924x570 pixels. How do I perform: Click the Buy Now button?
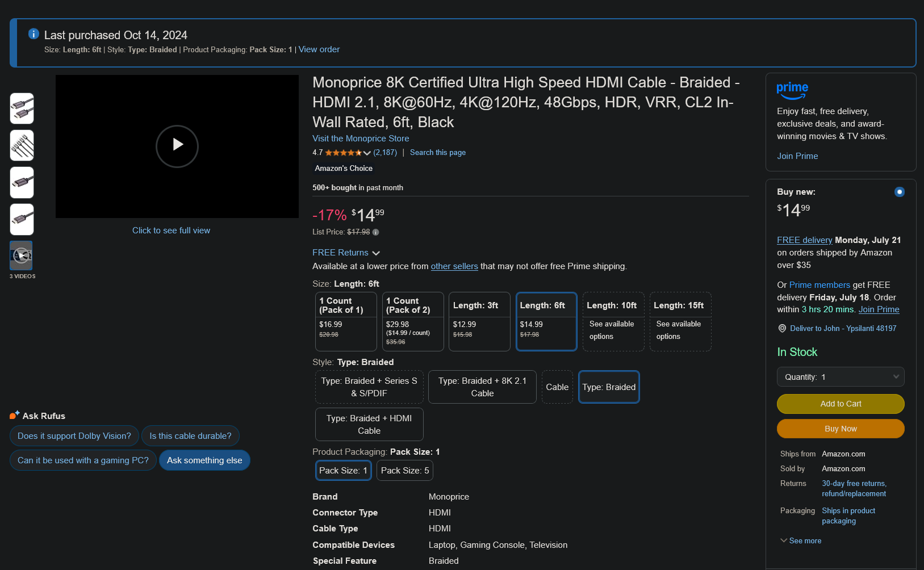coord(841,429)
